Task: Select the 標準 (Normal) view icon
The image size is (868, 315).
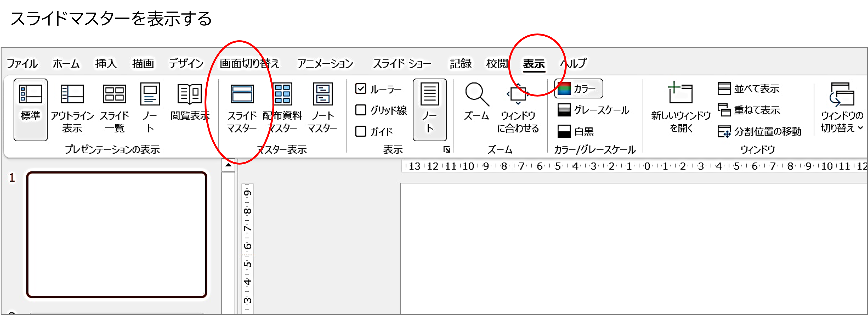Action: (30, 94)
